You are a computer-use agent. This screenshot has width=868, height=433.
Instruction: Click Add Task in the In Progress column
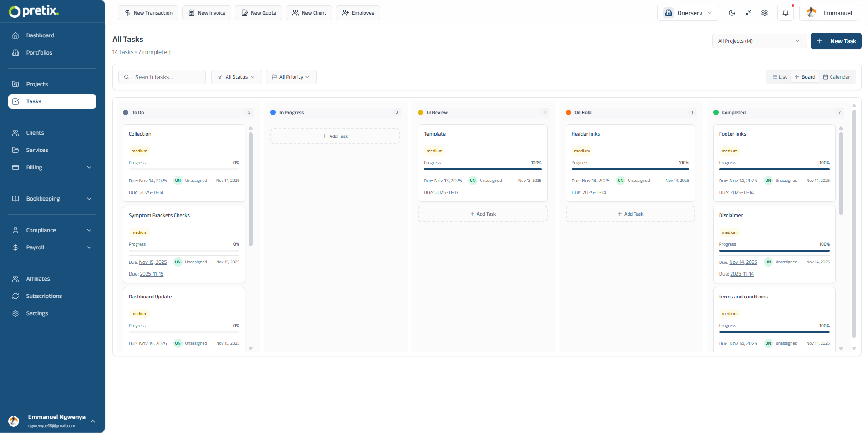coord(335,136)
